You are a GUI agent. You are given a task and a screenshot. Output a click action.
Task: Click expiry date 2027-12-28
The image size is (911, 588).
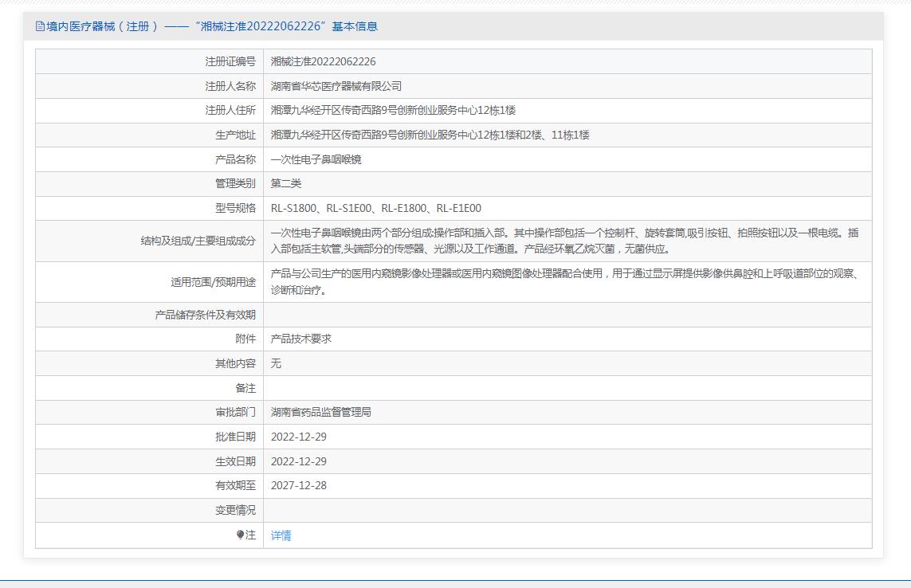[x=298, y=485]
